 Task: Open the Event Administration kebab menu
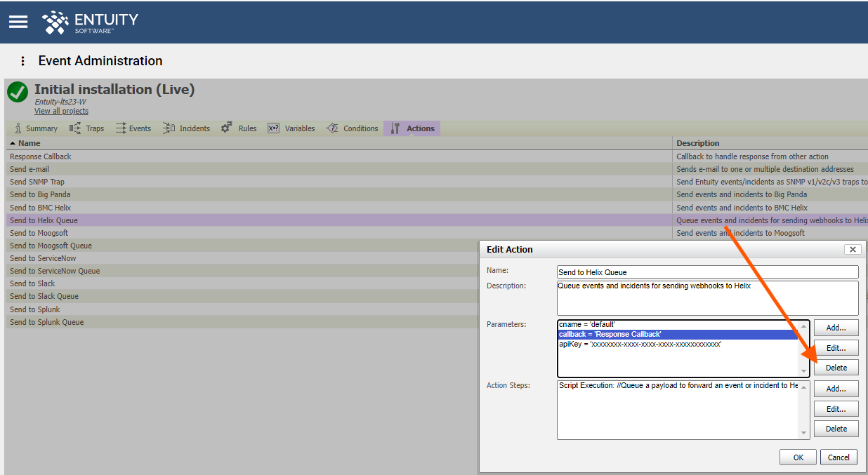pos(22,61)
